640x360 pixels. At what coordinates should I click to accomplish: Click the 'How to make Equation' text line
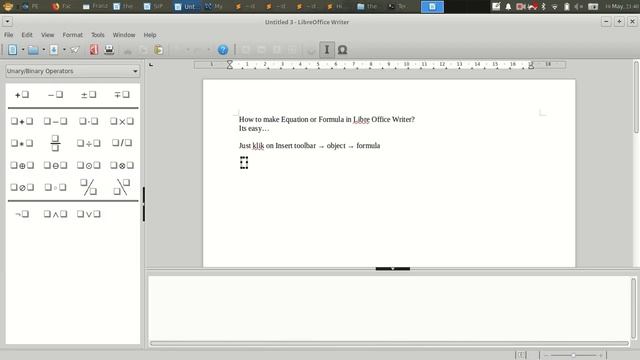coord(327,119)
